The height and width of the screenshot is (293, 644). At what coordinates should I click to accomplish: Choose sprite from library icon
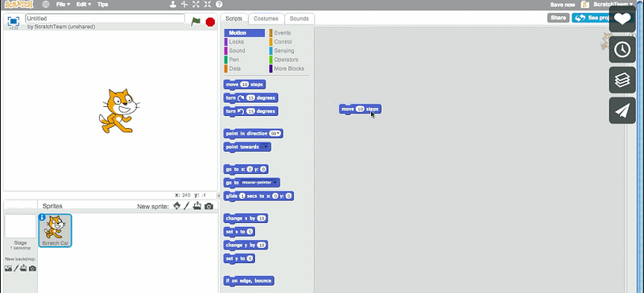tap(177, 205)
